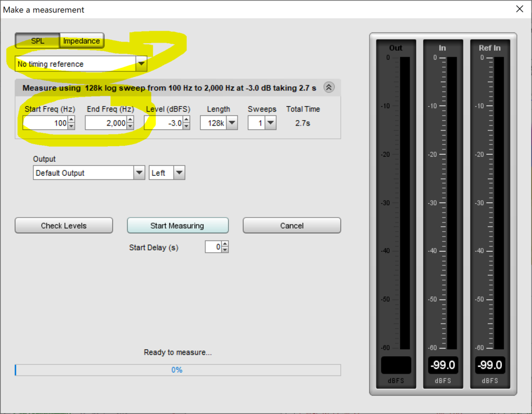Cancel the measurement dialog
Screen dimensions: 532x414
(292, 225)
